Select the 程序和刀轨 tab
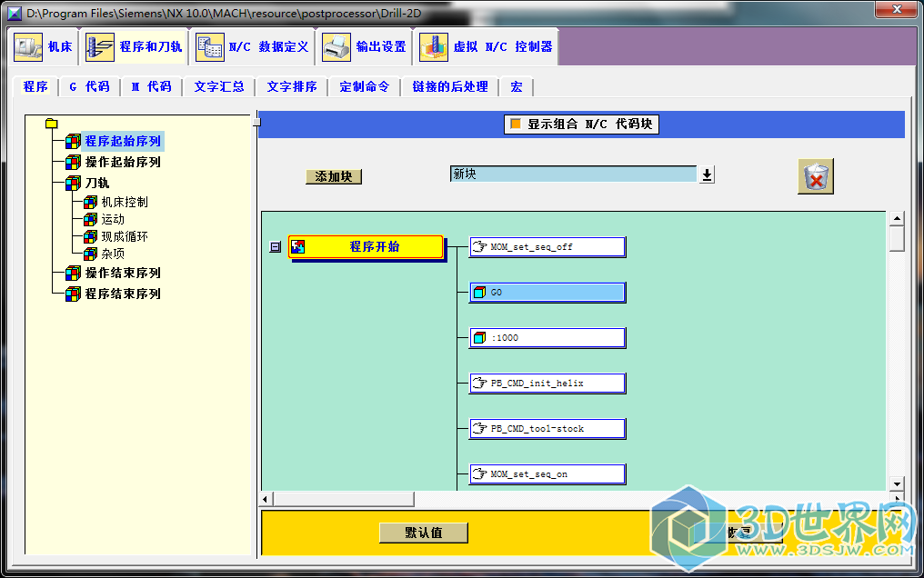Screen dimensions: 924x578 coord(134,46)
